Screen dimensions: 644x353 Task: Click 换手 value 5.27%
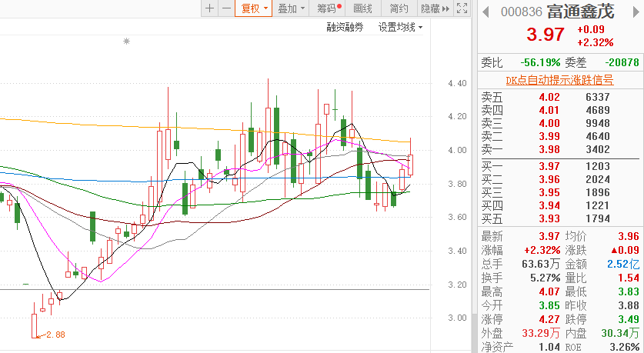[x=545, y=278]
